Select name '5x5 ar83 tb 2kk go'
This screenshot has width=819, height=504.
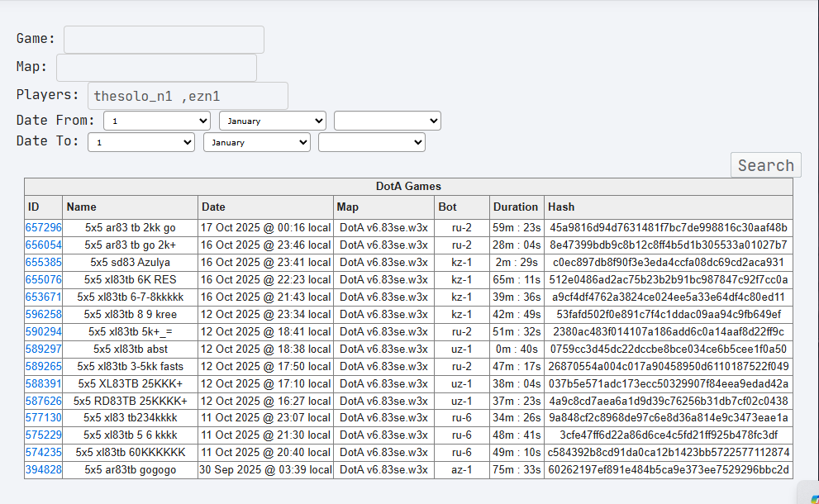(130, 228)
